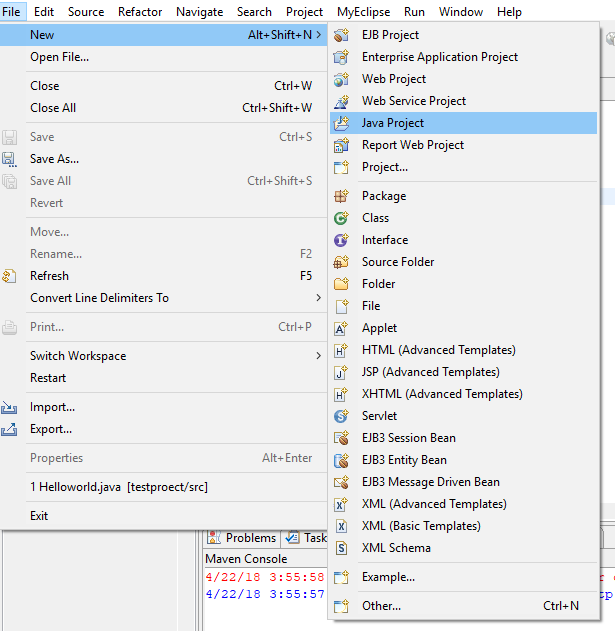The image size is (615, 631).
Task: Expand Convert Line Delimiters To submenu
Action: [319, 298]
